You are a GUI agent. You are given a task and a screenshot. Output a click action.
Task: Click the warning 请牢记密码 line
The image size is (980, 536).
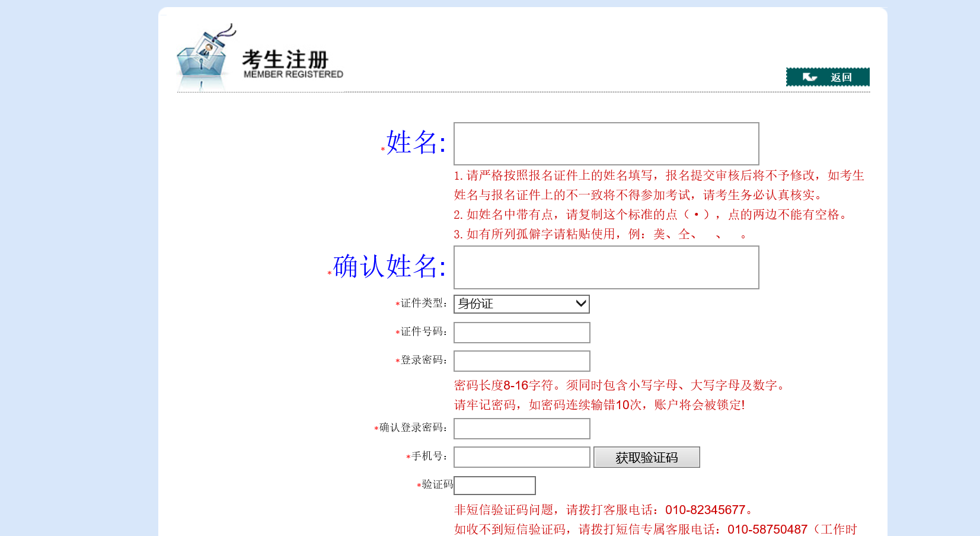pyautogui.click(x=599, y=405)
